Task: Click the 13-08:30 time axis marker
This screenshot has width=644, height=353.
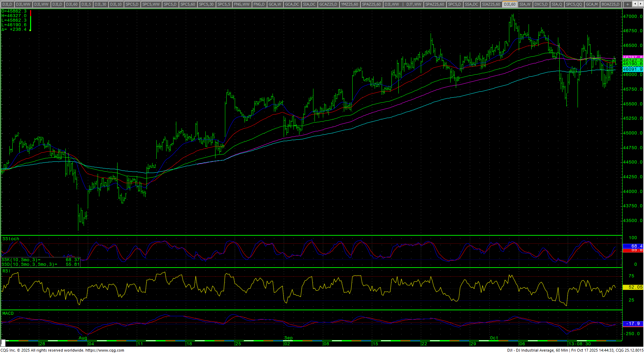Action: [579, 344]
